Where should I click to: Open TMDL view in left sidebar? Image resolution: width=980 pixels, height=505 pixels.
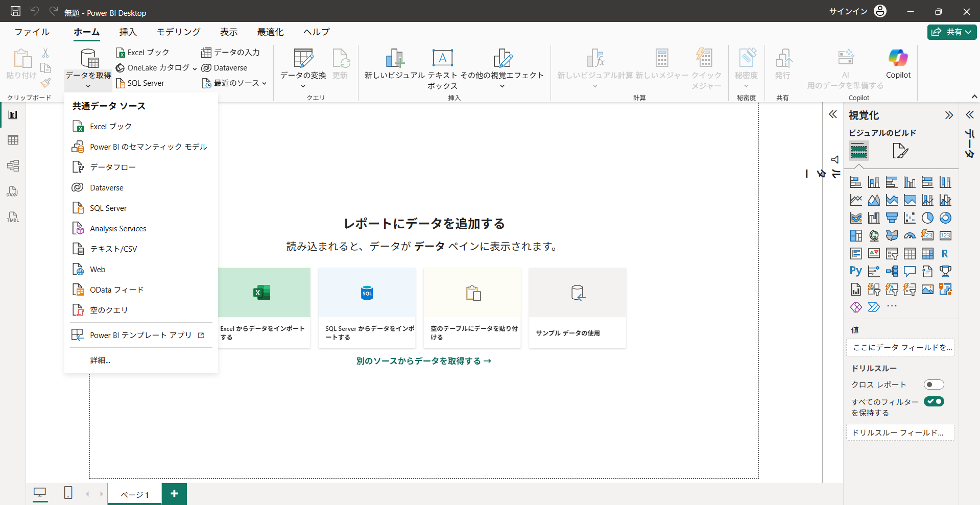coord(13,217)
